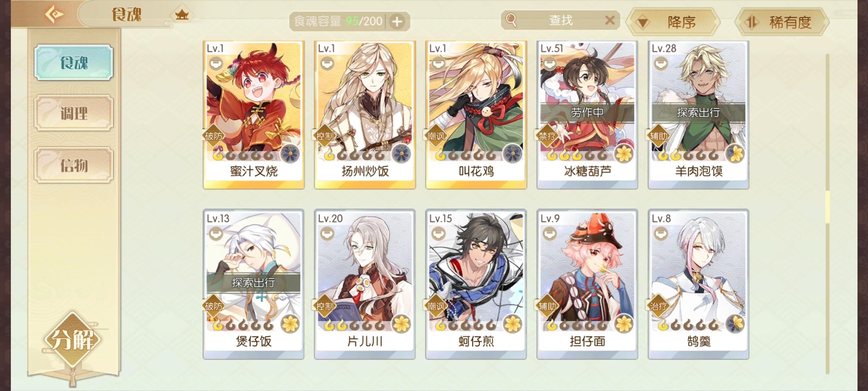Viewport: 868px width, 391px height.
Task: Click the back arrow icon
Action: [x=54, y=14]
